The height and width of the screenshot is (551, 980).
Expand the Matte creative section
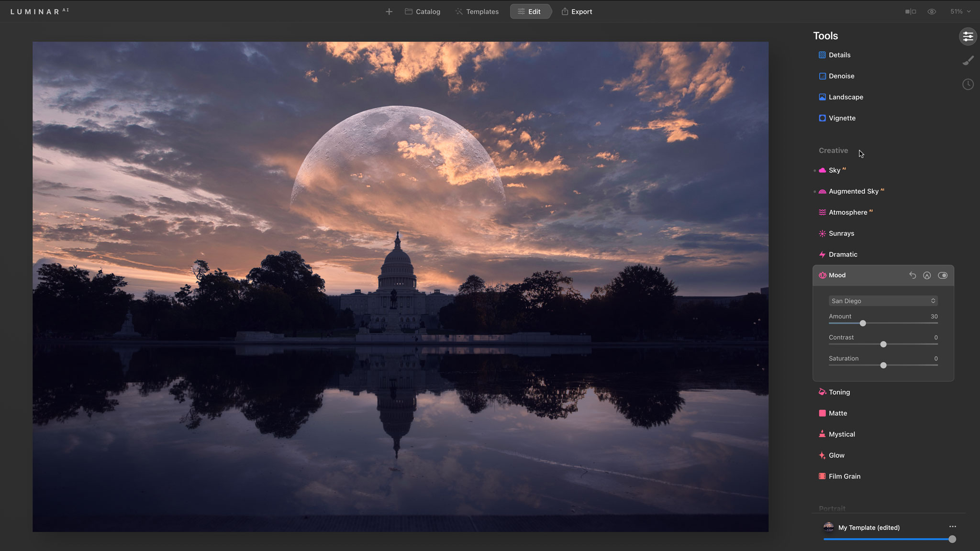pos(837,413)
